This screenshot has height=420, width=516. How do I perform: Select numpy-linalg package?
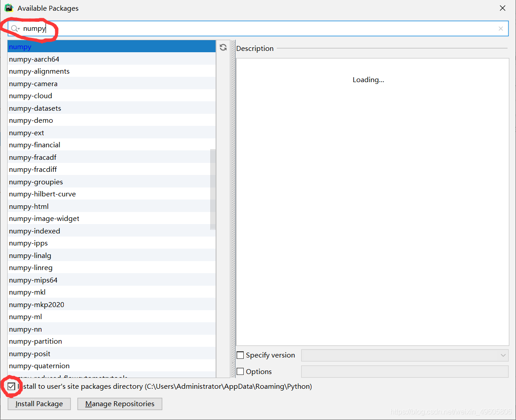[112, 256]
